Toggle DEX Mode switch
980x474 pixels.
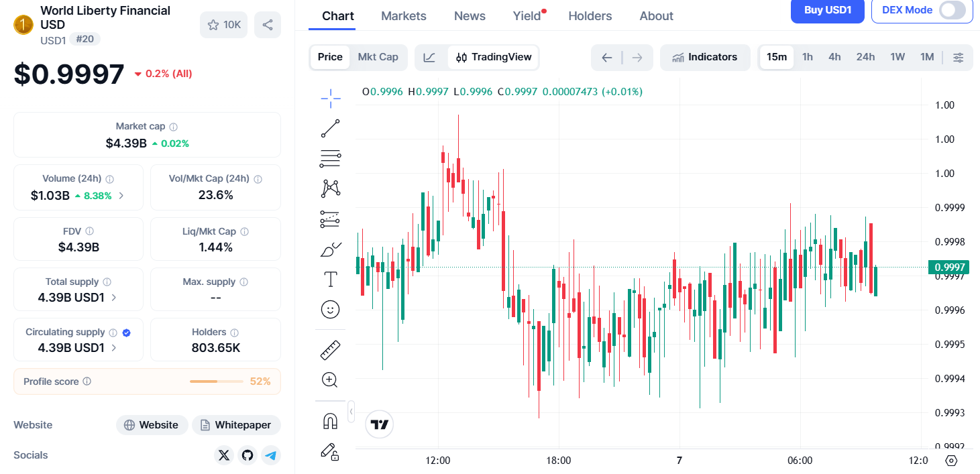(x=952, y=10)
